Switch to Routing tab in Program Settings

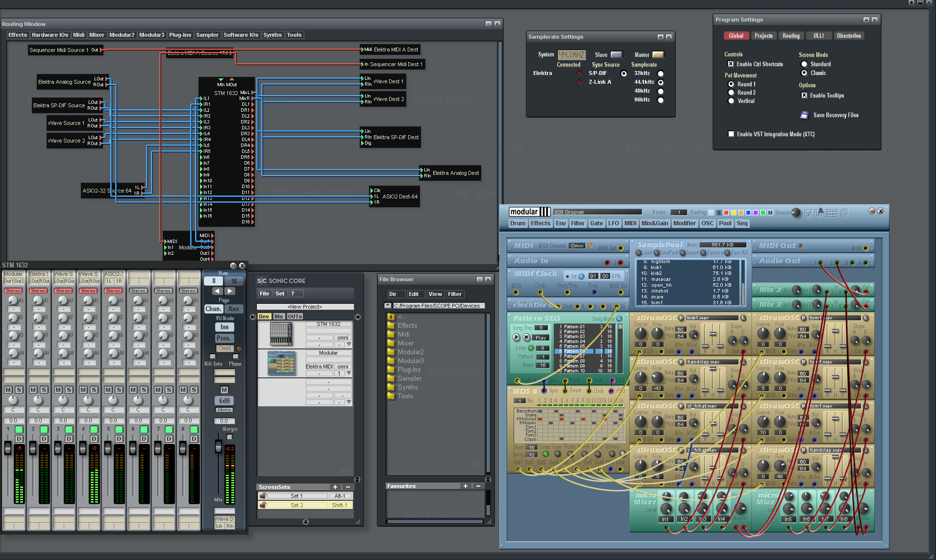point(790,36)
